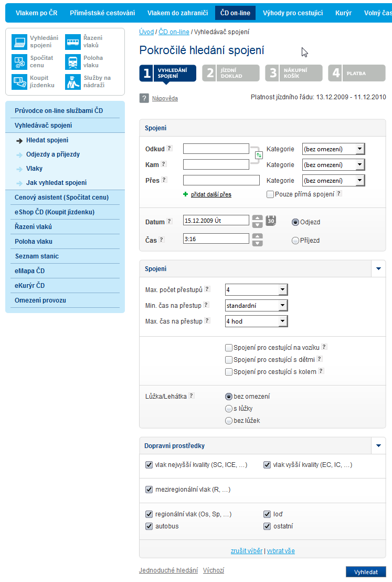The image size is (392, 582).
Task: Click the zrušit výběr link
Action: pos(246,551)
